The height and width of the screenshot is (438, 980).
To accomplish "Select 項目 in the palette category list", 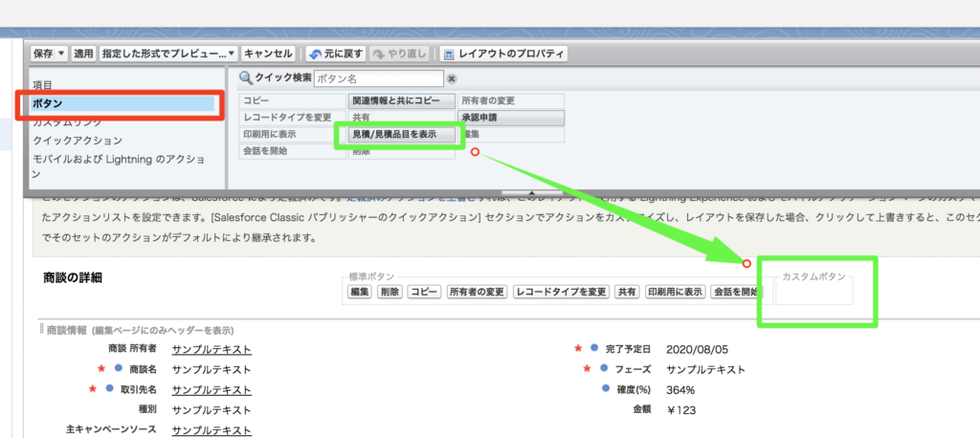I will (x=43, y=84).
